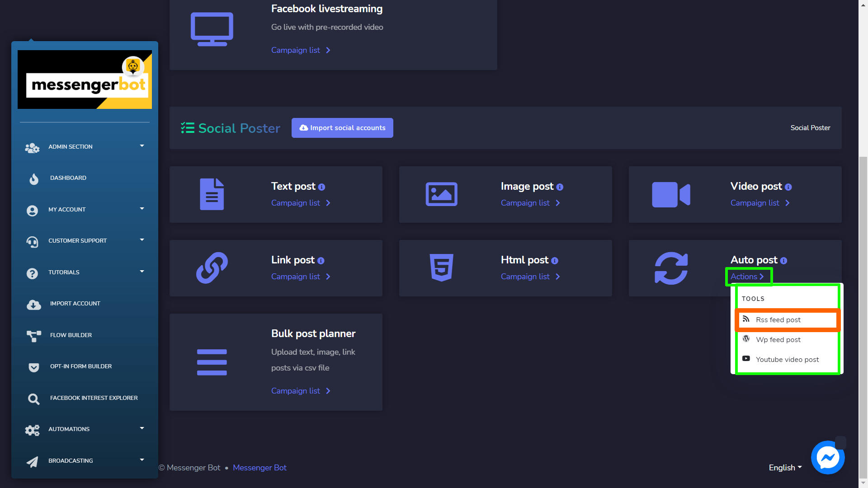This screenshot has width=868, height=488.
Task: Click the Html post info icon
Action: (555, 261)
